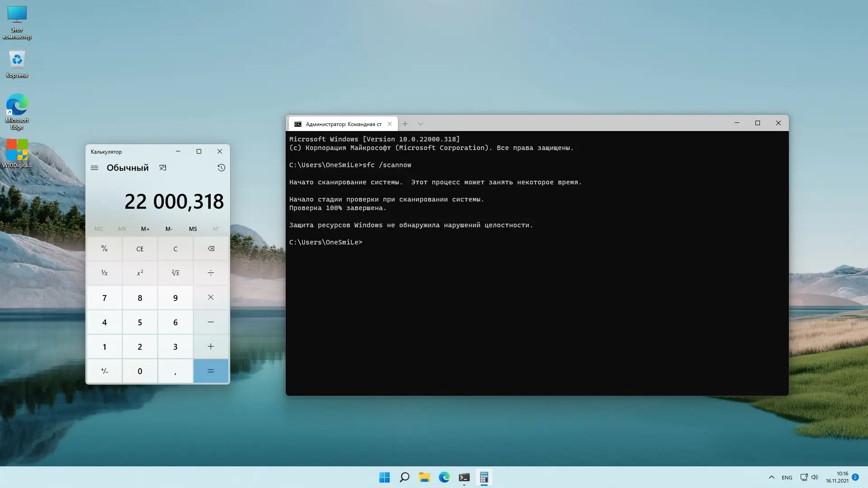This screenshot has width=868, height=488.
Task: Open the calculator history panel
Action: click(221, 168)
